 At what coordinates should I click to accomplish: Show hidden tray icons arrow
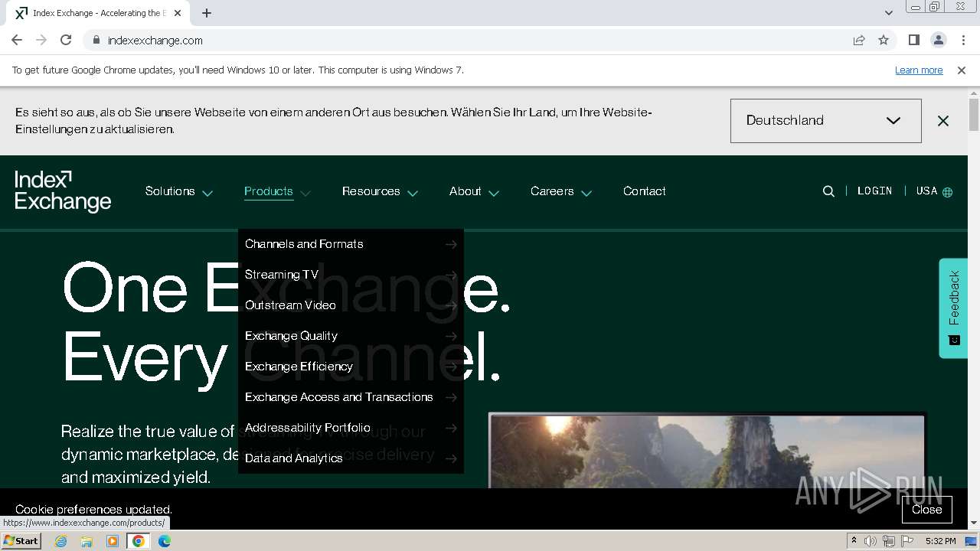854,541
